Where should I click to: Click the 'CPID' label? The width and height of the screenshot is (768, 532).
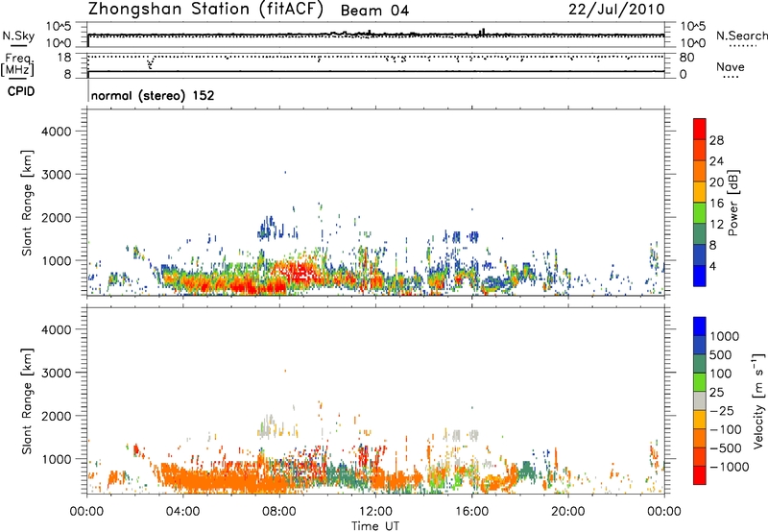pyautogui.click(x=21, y=91)
